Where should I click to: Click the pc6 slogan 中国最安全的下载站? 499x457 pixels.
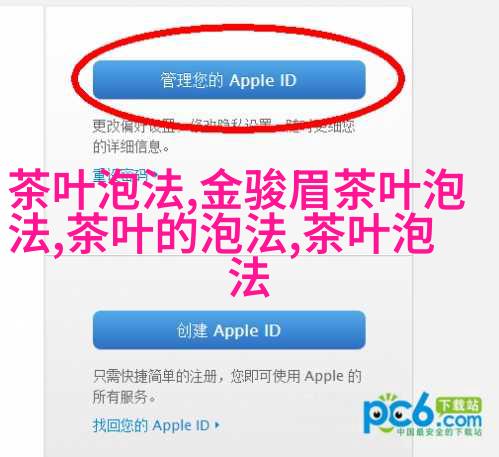tap(439, 432)
